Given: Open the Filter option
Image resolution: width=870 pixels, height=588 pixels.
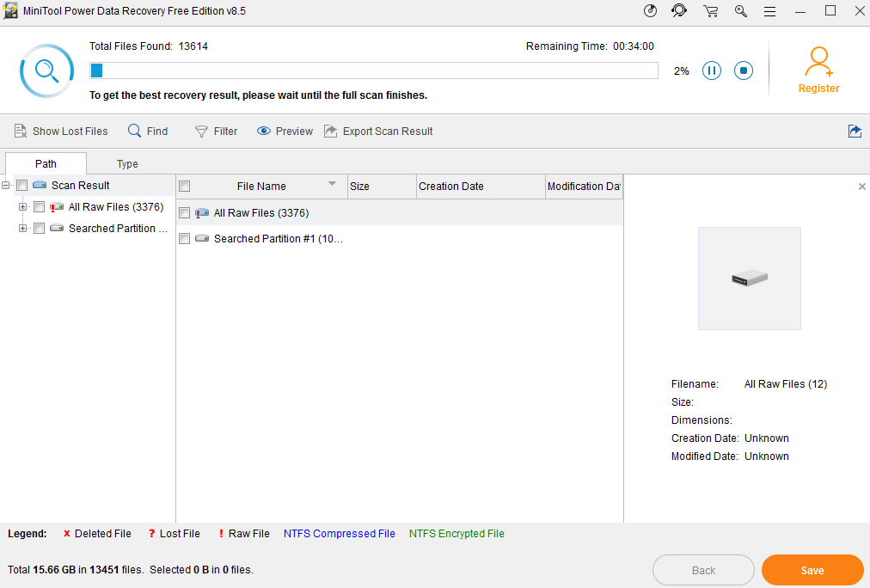Looking at the screenshot, I should [216, 132].
